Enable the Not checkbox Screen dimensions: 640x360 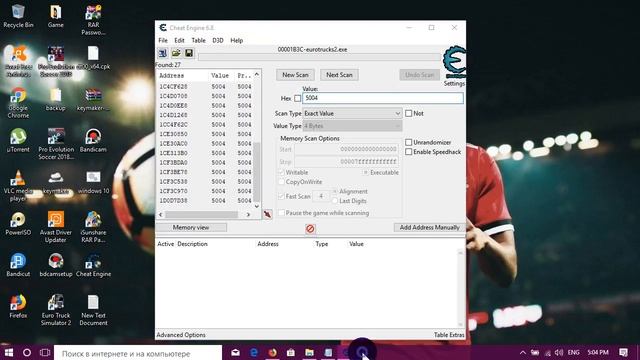click(409, 113)
